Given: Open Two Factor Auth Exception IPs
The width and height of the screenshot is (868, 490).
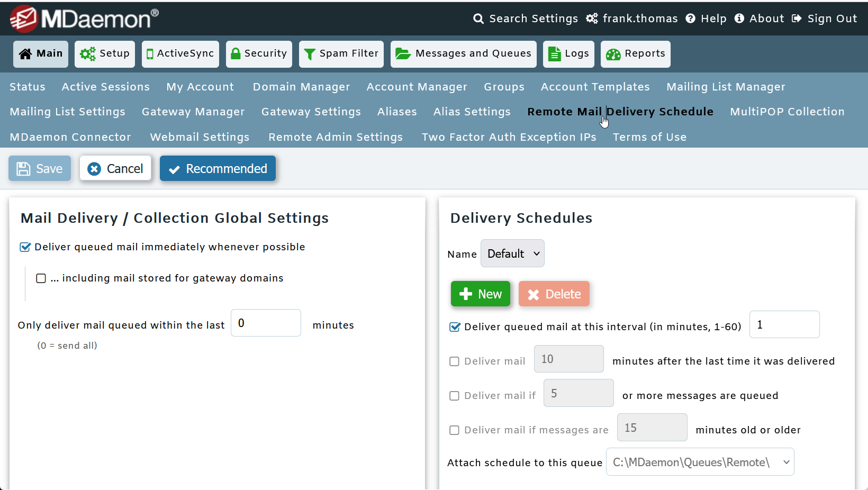Looking at the screenshot, I should pos(509,137).
